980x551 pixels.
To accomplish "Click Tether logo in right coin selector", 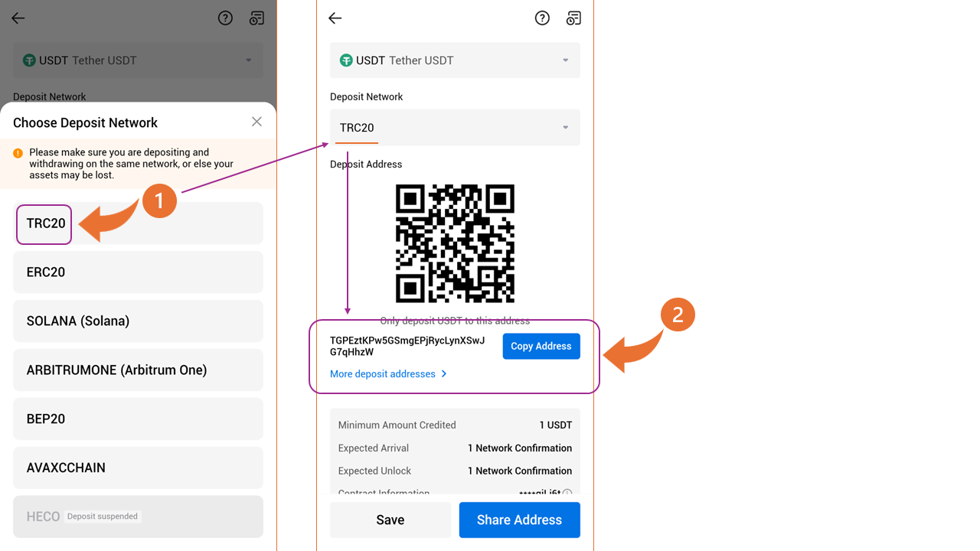I will pos(346,60).
